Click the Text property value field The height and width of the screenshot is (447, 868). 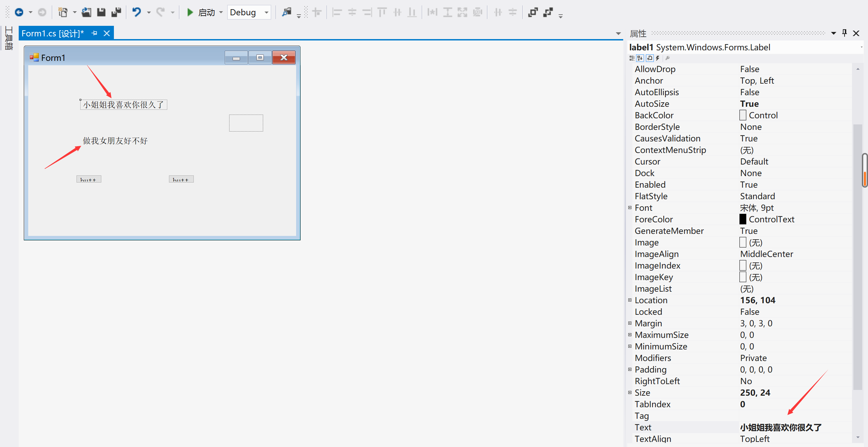(x=795, y=427)
